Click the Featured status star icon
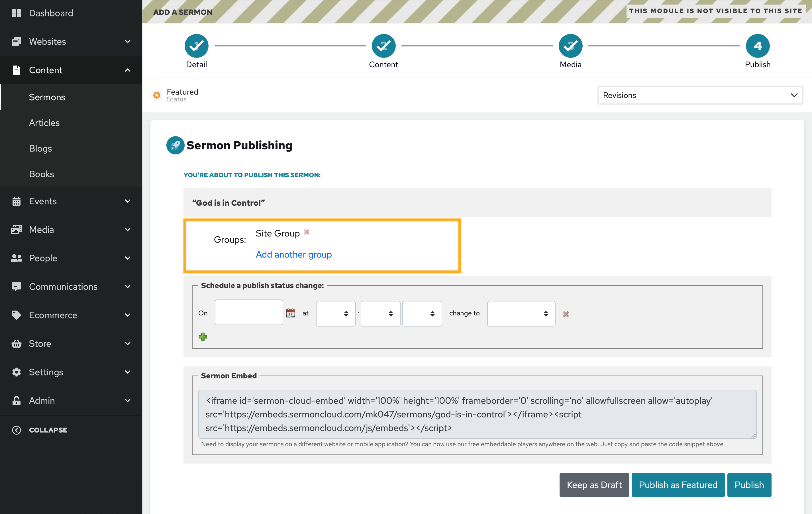Screen dimensions: 812x514 pyautogui.click(x=157, y=95)
